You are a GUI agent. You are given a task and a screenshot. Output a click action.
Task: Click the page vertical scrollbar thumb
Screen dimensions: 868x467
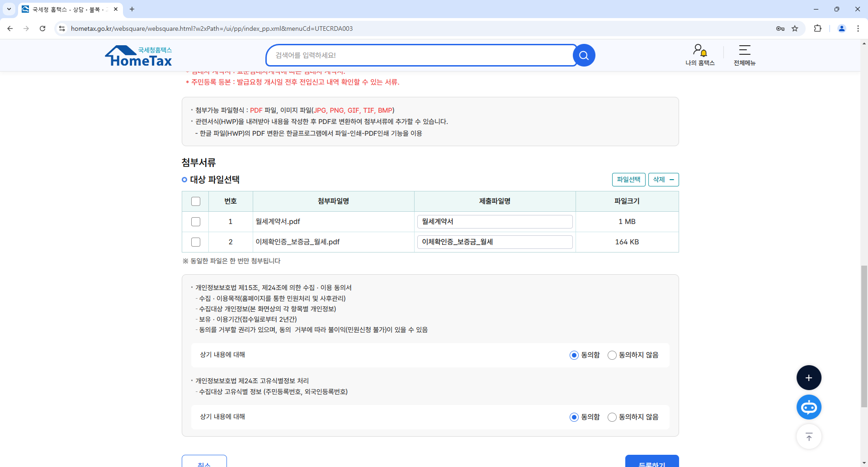(864, 337)
